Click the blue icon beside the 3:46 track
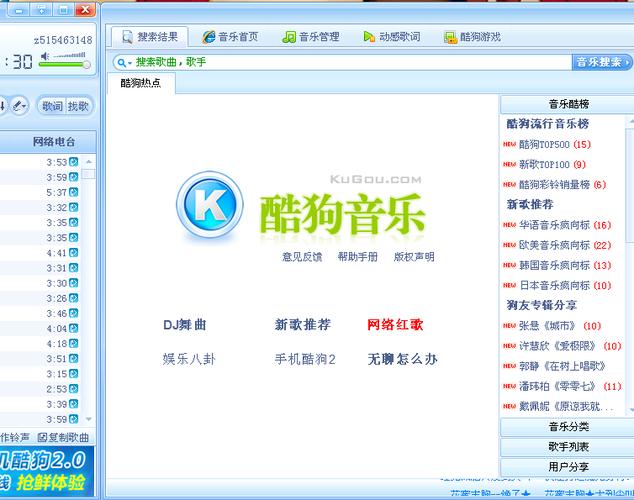 tap(74, 313)
